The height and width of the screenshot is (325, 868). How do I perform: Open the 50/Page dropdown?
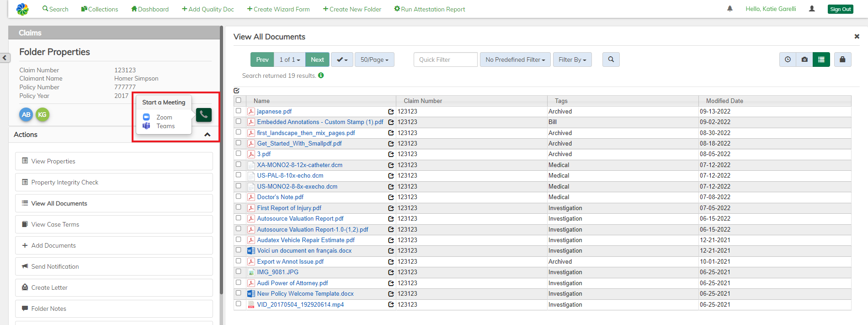tap(374, 60)
